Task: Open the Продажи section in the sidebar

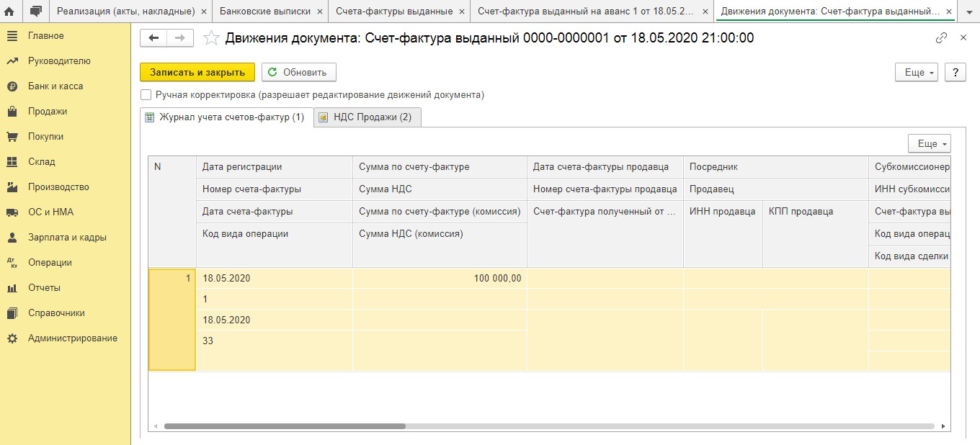Action: 48,111
